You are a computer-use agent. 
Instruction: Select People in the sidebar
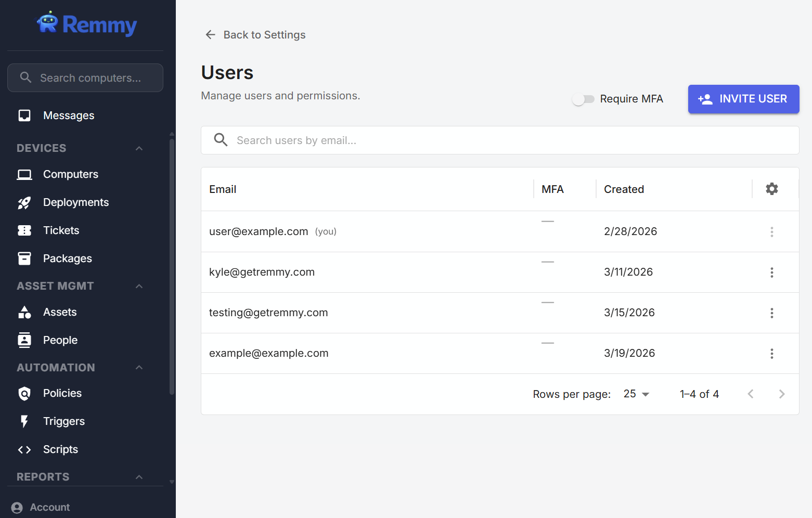[60, 340]
